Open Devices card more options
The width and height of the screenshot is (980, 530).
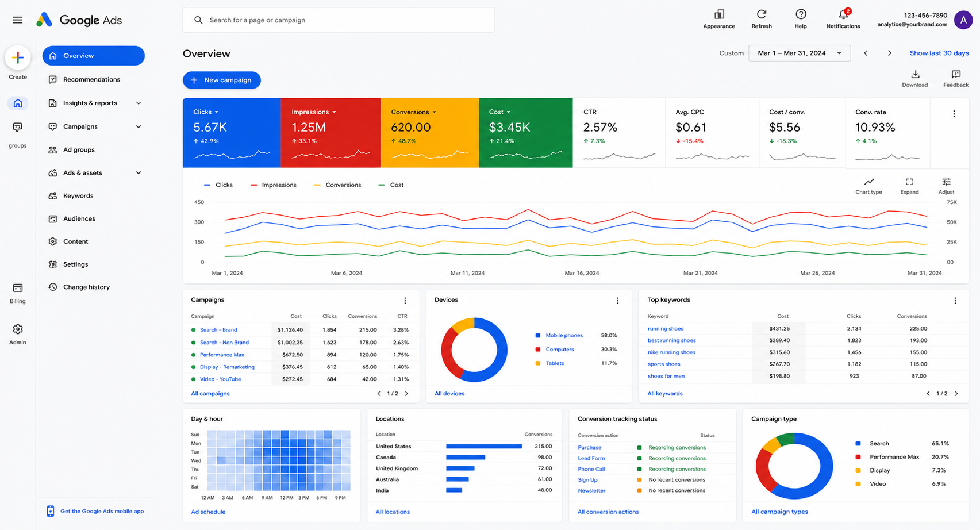point(618,301)
